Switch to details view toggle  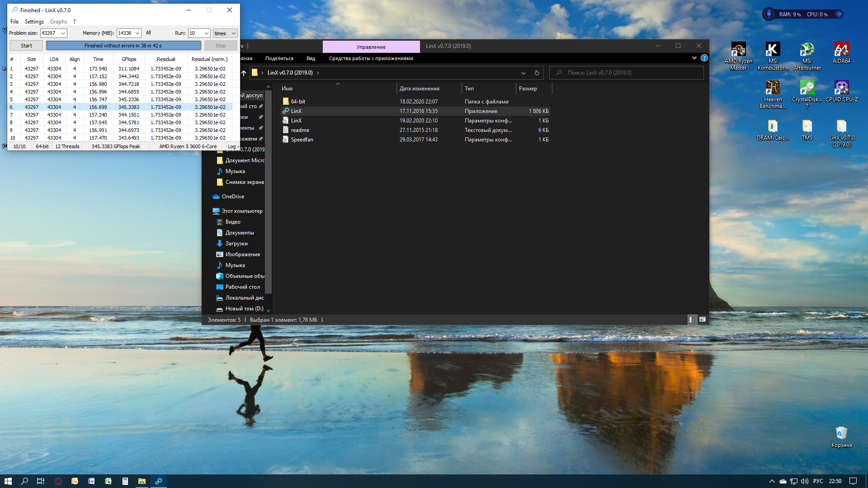point(690,319)
